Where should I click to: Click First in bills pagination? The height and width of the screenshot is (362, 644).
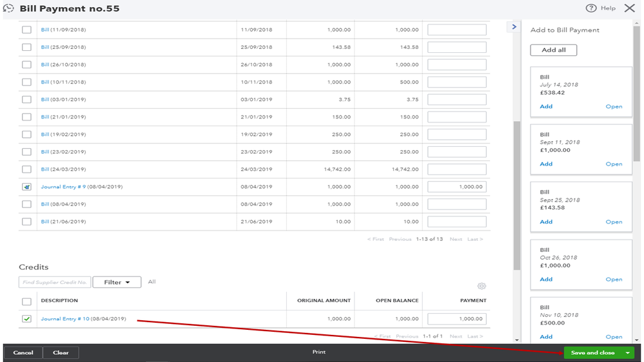click(375, 239)
